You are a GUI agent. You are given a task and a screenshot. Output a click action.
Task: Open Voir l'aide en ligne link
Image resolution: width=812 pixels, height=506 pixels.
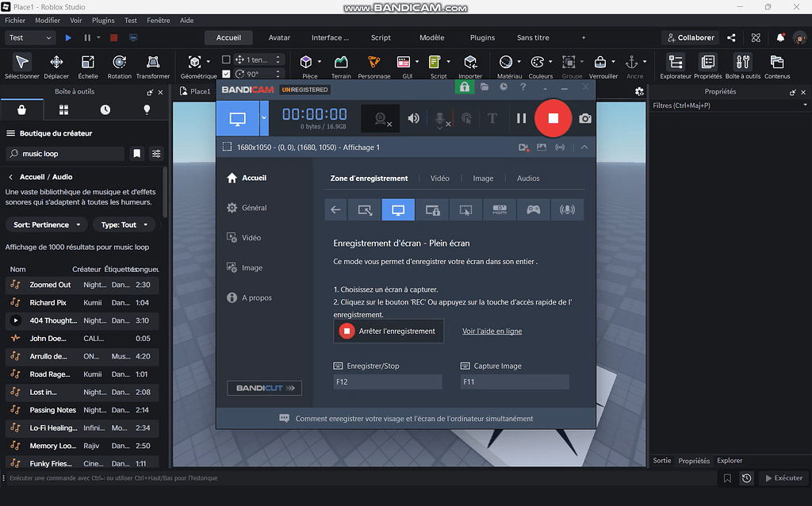pyautogui.click(x=492, y=331)
